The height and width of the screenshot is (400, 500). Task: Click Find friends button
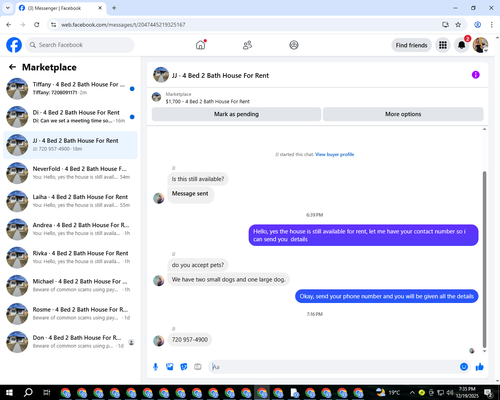(411, 45)
